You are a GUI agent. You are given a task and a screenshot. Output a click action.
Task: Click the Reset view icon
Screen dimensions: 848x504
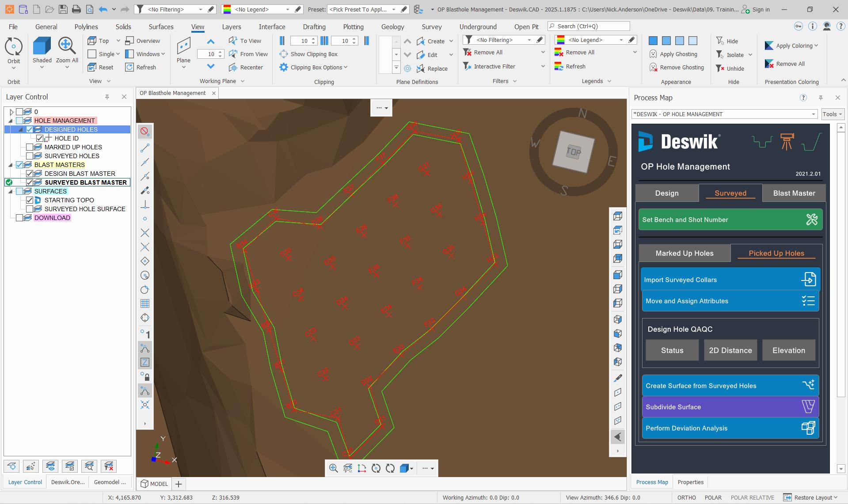click(92, 67)
